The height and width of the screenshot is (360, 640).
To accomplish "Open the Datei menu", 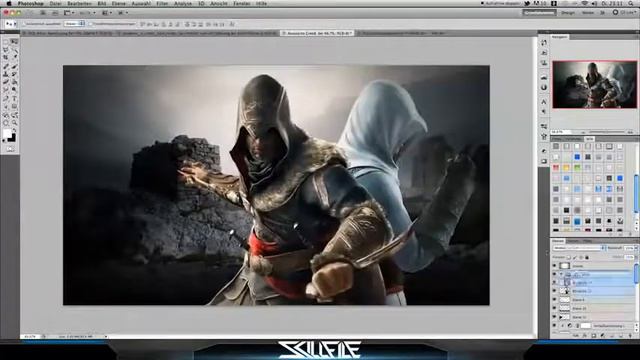I will pyautogui.click(x=56, y=3).
